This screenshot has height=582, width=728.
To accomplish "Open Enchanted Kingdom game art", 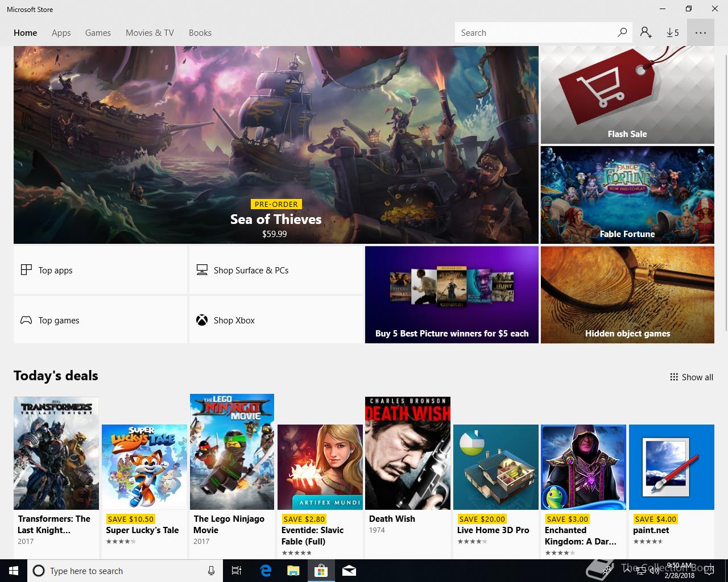I will [584, 467].
